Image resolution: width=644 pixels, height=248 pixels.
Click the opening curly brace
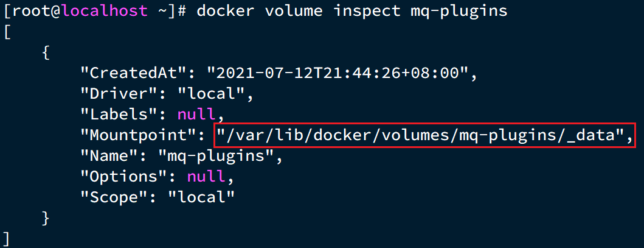(46, 53)
